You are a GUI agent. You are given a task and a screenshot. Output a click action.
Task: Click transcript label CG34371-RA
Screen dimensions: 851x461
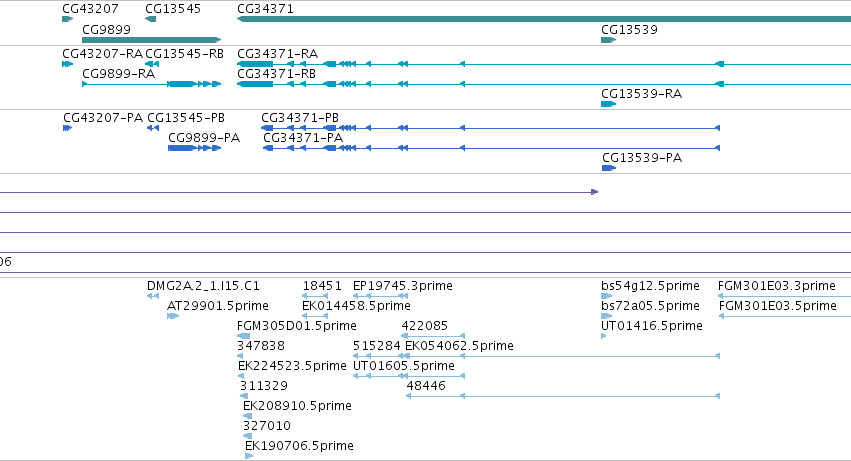pos(277,53)
